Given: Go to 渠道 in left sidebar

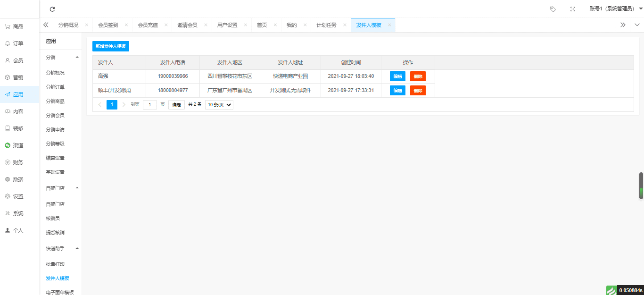Looking at the screenshot, I should pos(14,145).
